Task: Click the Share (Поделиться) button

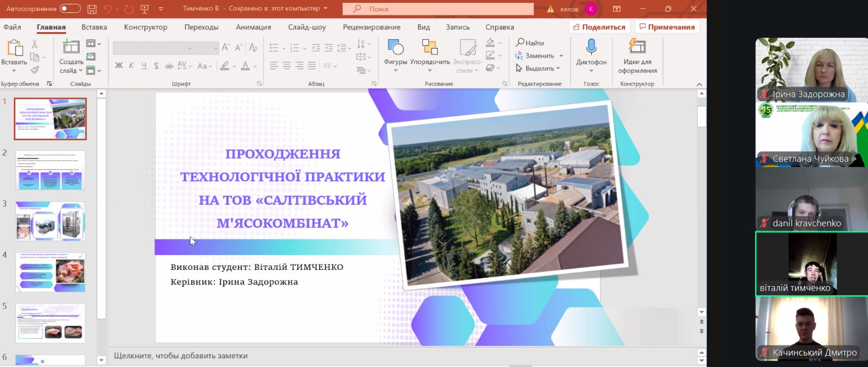Action: click(x=599, y=27)
